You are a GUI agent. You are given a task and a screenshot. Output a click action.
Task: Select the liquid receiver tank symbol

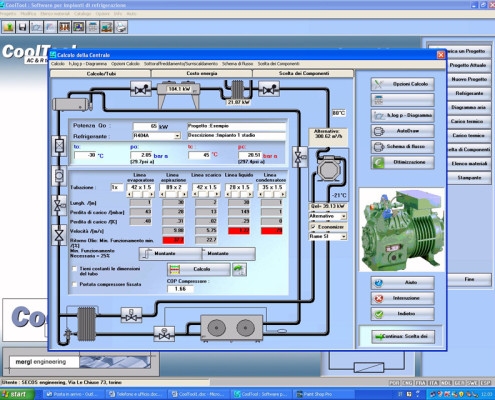pos(72,104)
